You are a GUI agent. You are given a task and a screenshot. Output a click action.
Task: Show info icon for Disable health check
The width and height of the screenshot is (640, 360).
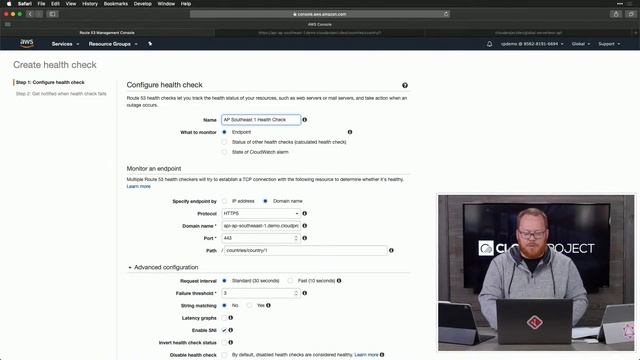point(382,355)
